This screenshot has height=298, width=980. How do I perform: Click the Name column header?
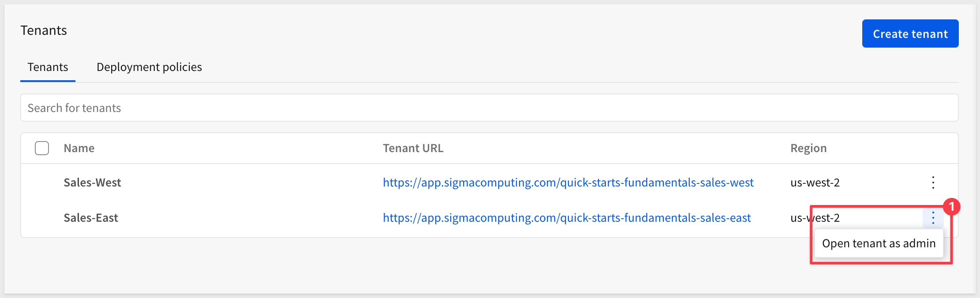[x=79, y=148]
